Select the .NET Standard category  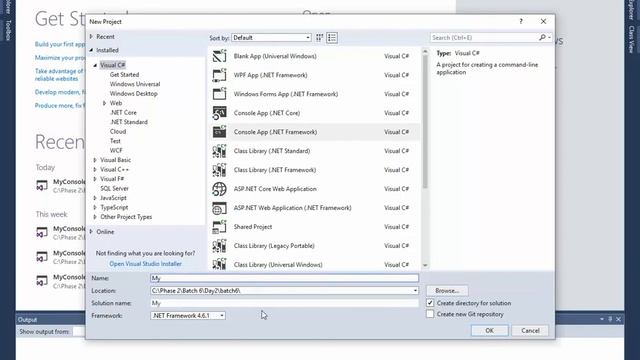(129, 122)
